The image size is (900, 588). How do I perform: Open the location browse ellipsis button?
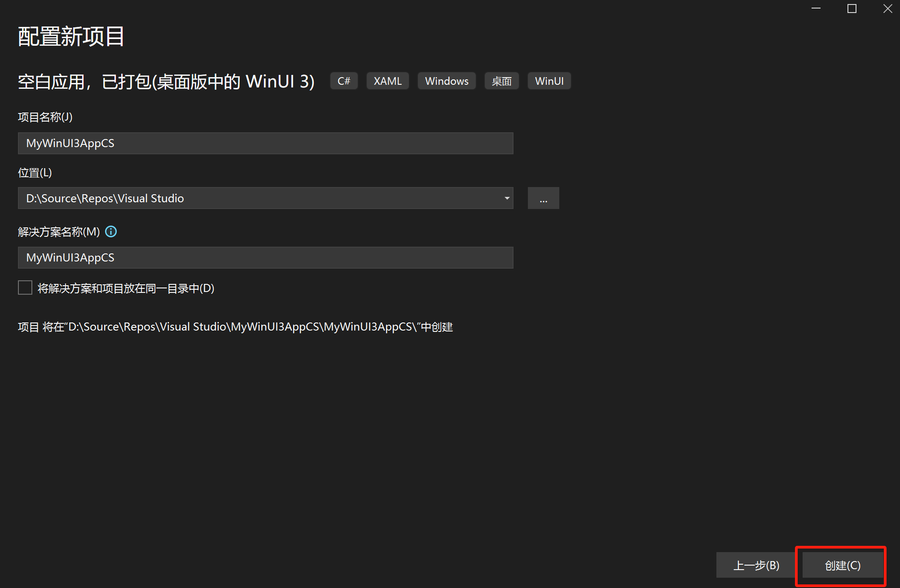pyautogui.click(x=543, y=198)
